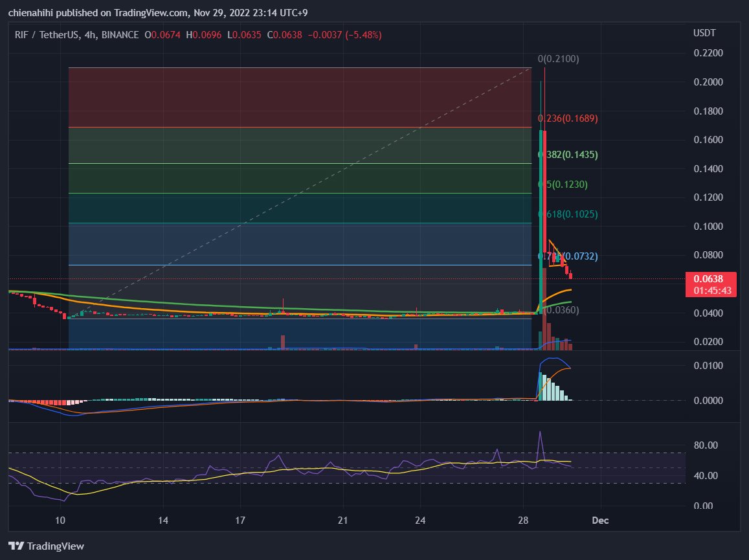
Task: Click MACD axis label 0.0000
Action: 708,400
